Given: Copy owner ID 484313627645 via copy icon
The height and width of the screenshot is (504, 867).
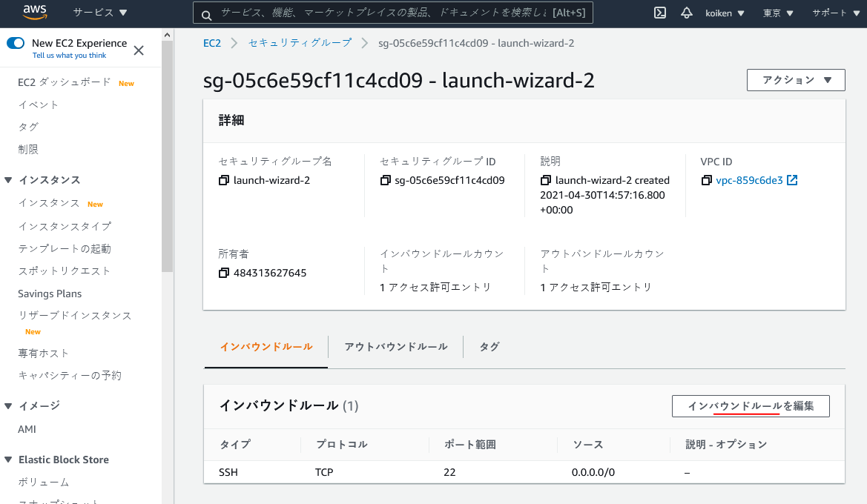Looking at the screenshot, I should point(222,272).
